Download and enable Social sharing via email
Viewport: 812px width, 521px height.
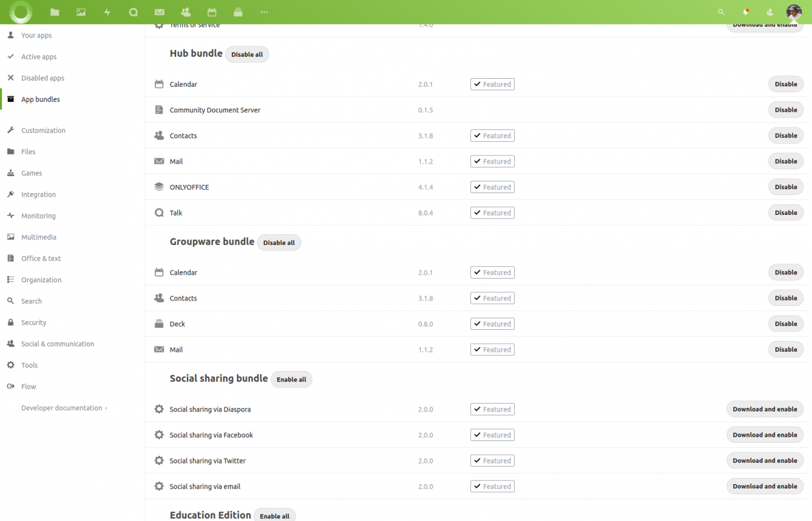[765, 486]
